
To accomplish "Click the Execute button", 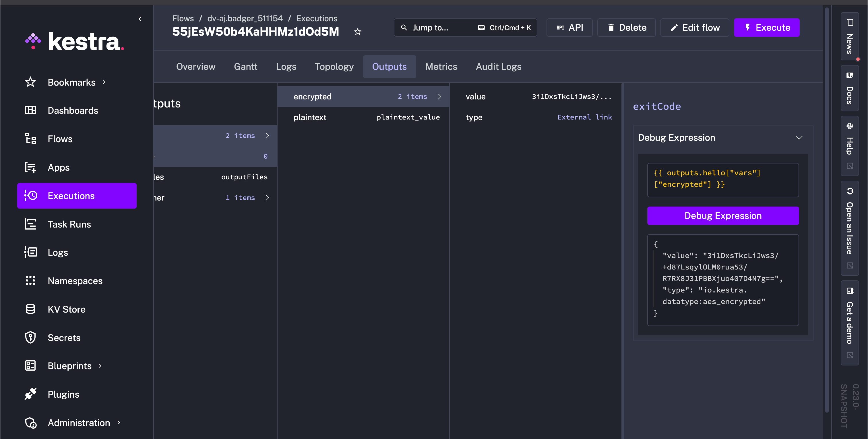I will coord(767,27).
